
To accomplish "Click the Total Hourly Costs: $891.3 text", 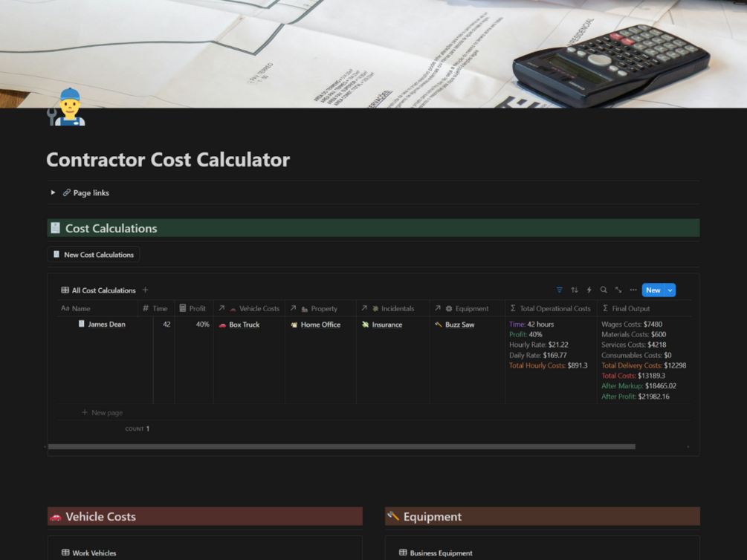I will (x=549, y=365).
